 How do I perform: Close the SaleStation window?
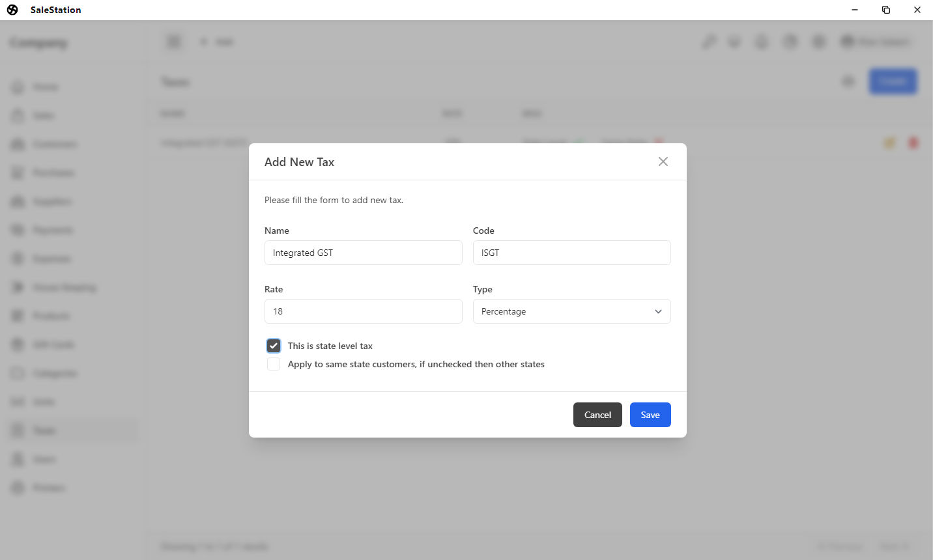917,10
